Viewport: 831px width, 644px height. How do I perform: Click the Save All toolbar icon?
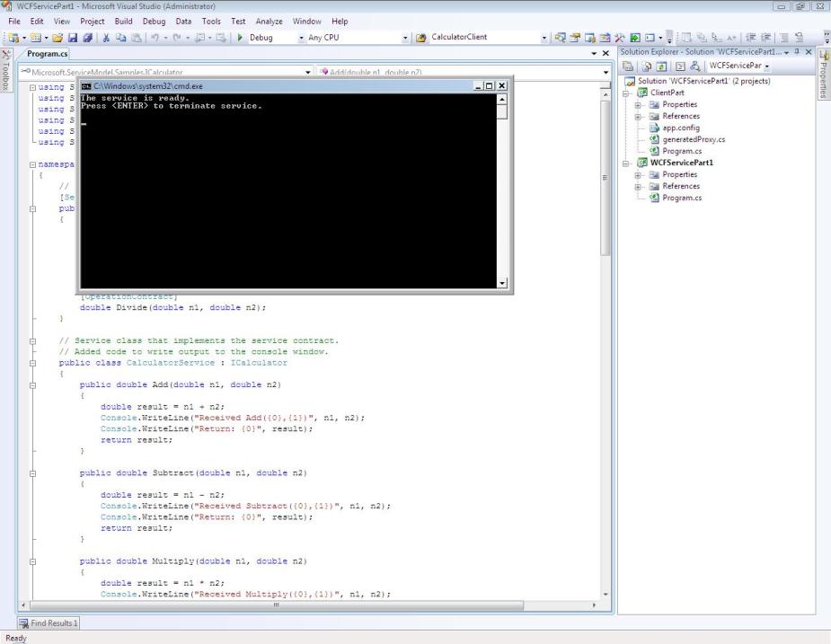point(87,38)
